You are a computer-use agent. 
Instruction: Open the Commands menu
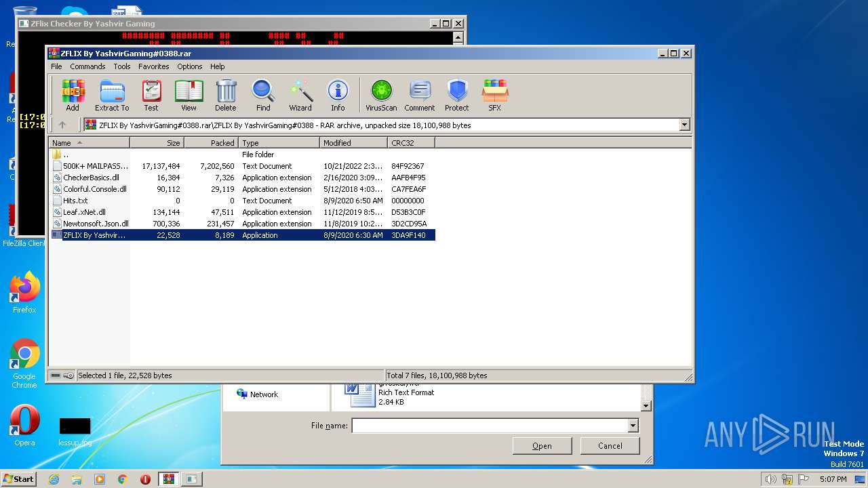click(x=87, y=66)
